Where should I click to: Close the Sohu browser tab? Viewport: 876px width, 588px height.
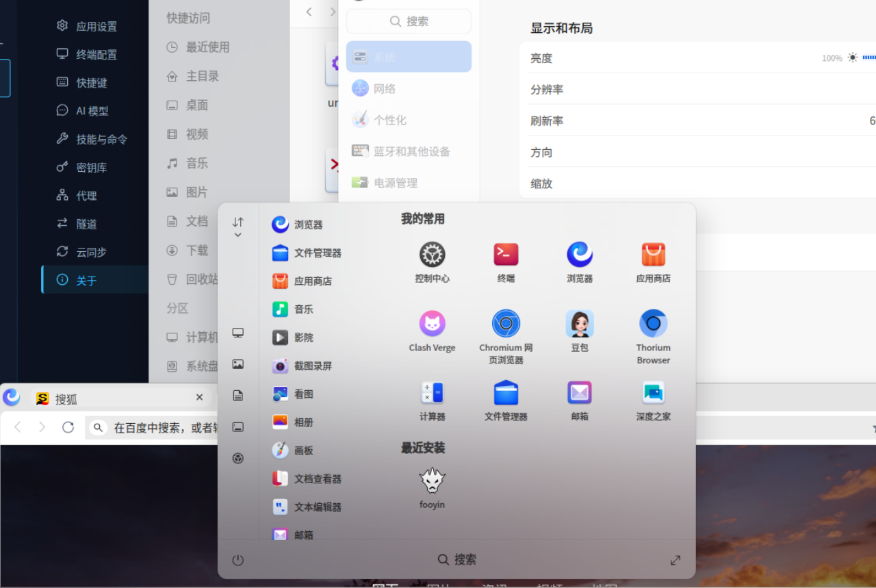(x=199, y=397)
